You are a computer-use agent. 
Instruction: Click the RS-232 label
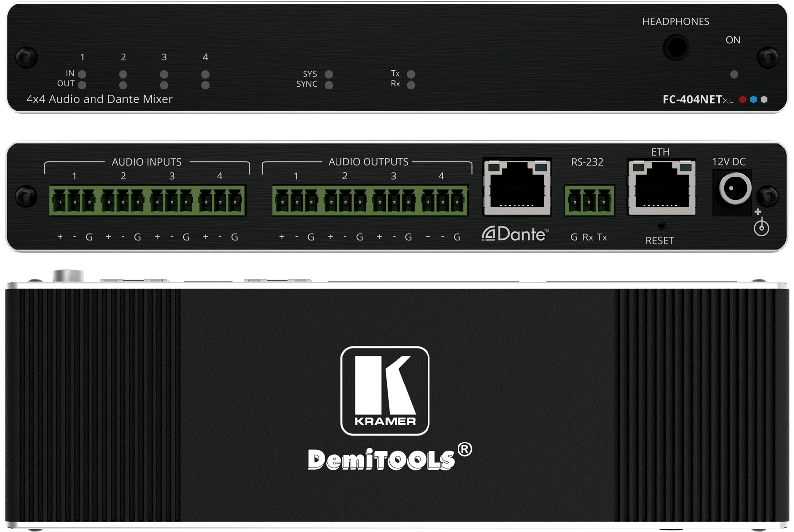pyautogui.click(x=587, y=162)
